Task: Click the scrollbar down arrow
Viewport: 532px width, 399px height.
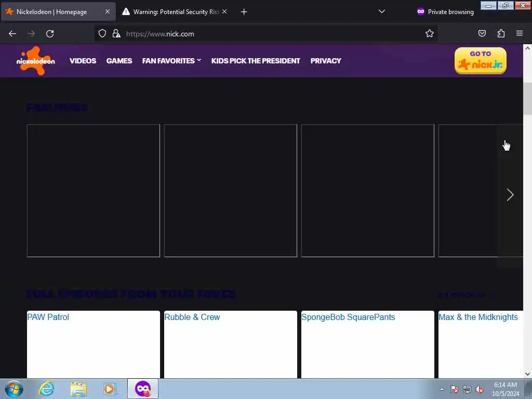Action: pyautogui.click(x=527, y=374)
